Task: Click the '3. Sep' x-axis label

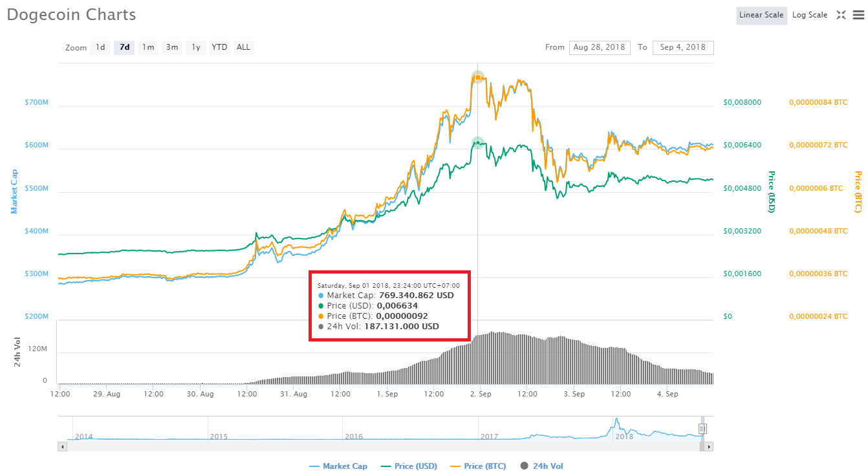Action: pos(574,394)
